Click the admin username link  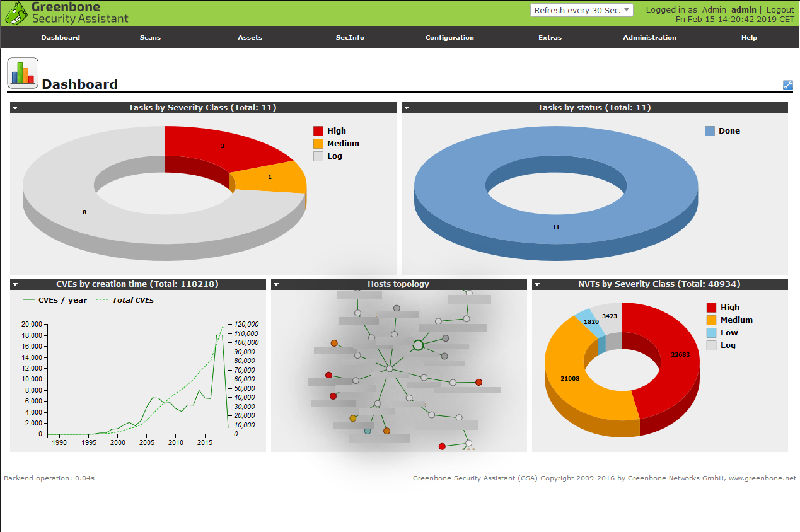(x=743, y=10)
